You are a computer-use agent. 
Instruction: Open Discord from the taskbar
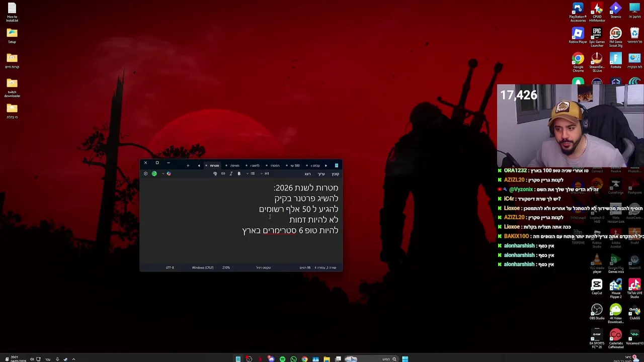tap(271, 359)
